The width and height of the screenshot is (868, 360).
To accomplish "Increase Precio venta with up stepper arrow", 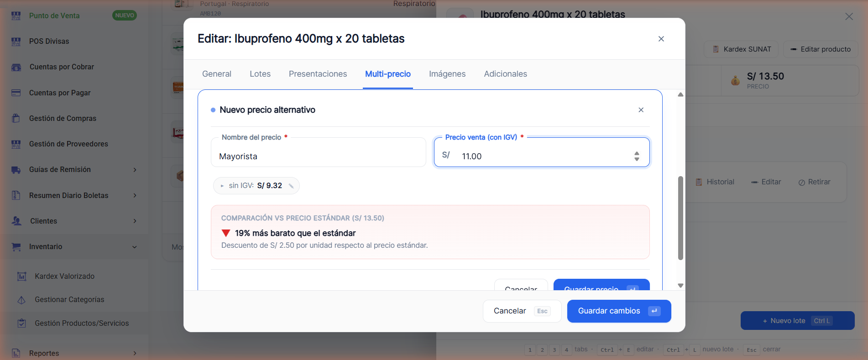I will click(637, 154).
